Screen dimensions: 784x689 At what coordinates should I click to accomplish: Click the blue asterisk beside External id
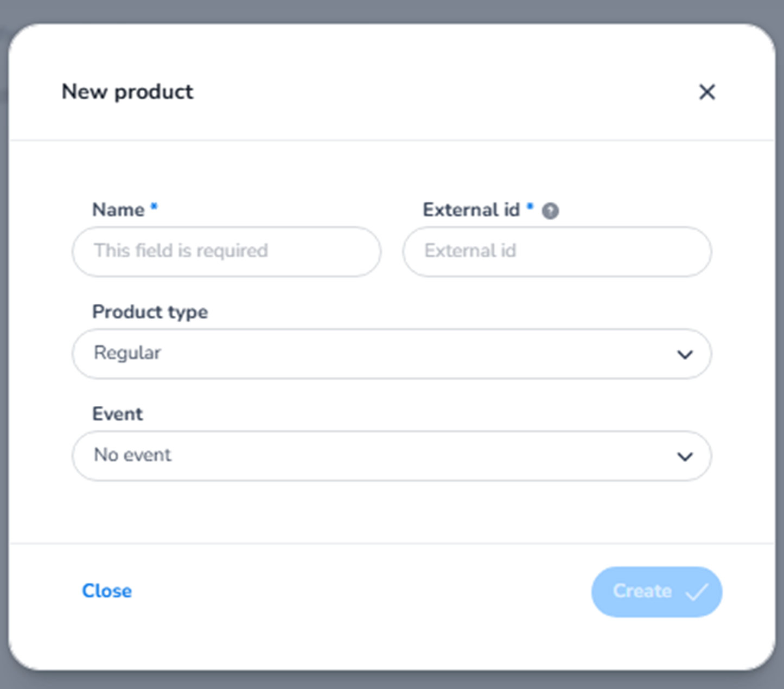pyautogui.click(x=530, y=207)
